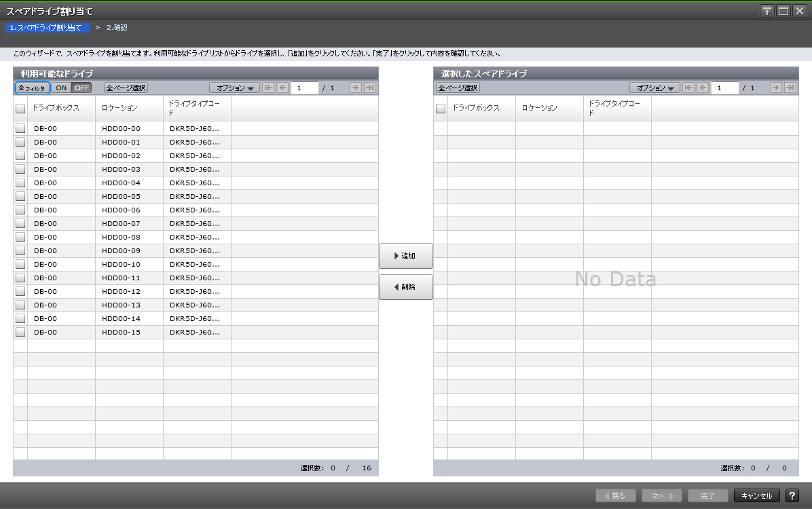This screenshot has width=812, height=509.
Task: Go to previous page in available drives table
Action: 282,88
